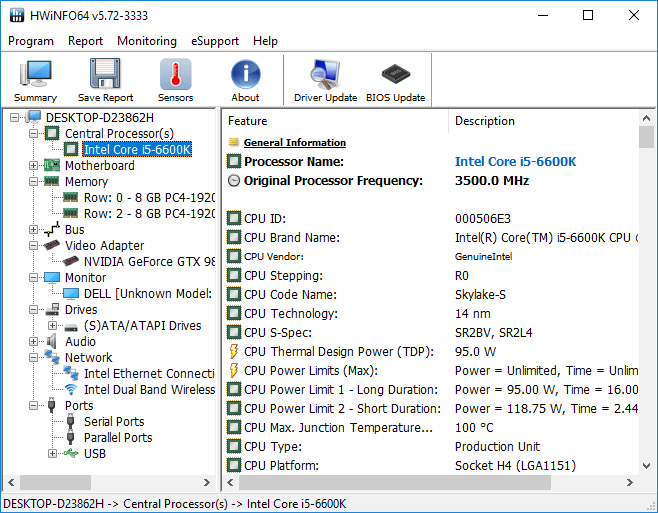Open the Report menu
The image size is (658, 513).
tap(85, 41)
